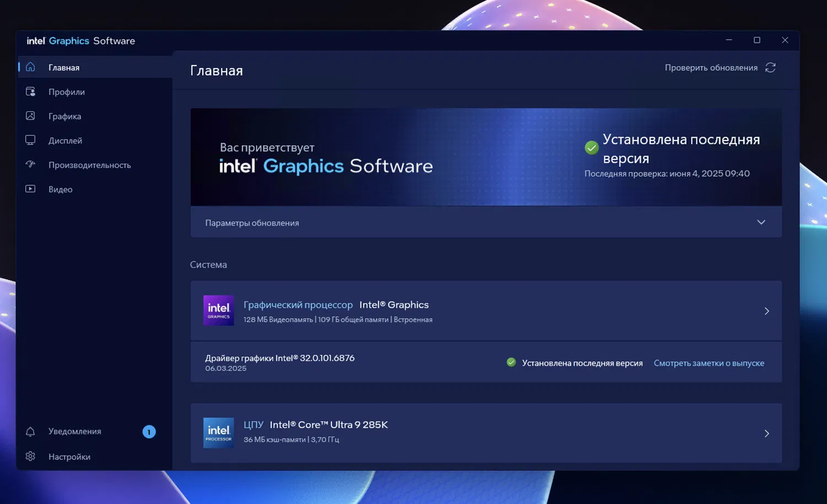Click the Графический процессор link text
Image resolution: width=827 pixels, height=504 pixels.
click(x=298, y=304)
